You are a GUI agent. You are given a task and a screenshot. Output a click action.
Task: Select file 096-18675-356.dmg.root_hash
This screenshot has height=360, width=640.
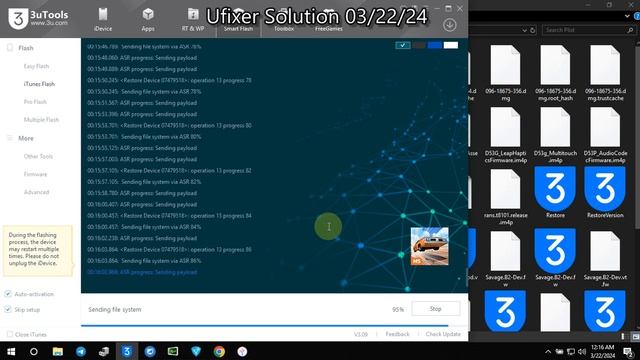point(555,73)
